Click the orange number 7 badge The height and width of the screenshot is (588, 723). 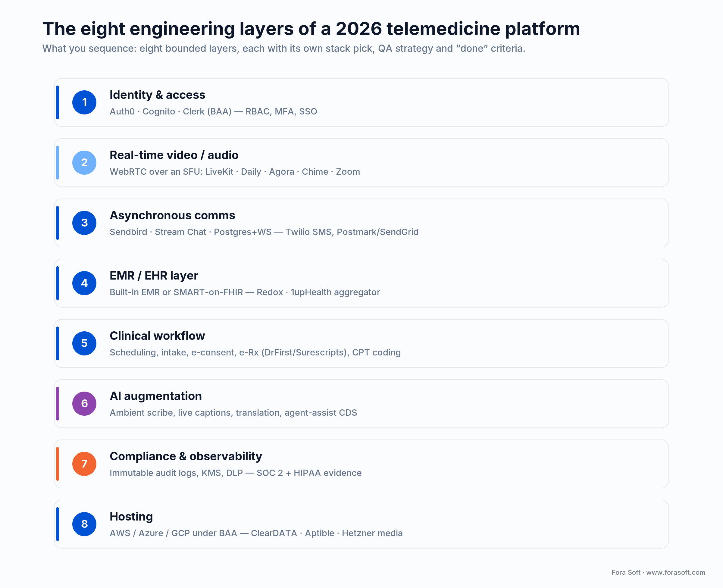(x=84, y=464)
